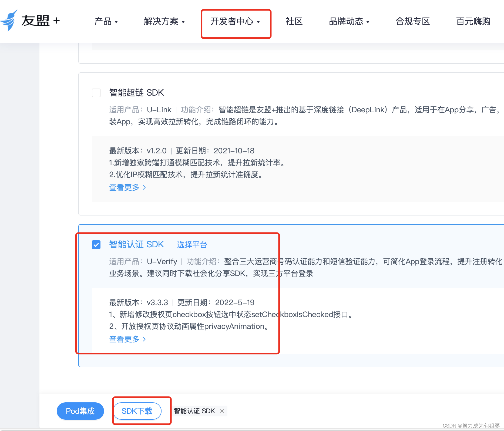Click 查看更多 under 智能认证 SDK
The height and width of the screenshot is (431, 504).
pyautogui.click(x=124, y=339)
